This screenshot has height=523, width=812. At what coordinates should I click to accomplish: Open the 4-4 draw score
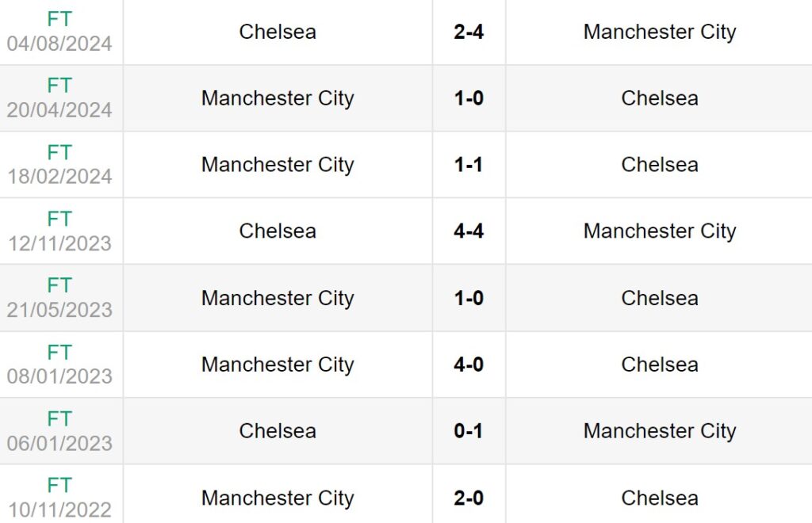(x=469, y=231)
